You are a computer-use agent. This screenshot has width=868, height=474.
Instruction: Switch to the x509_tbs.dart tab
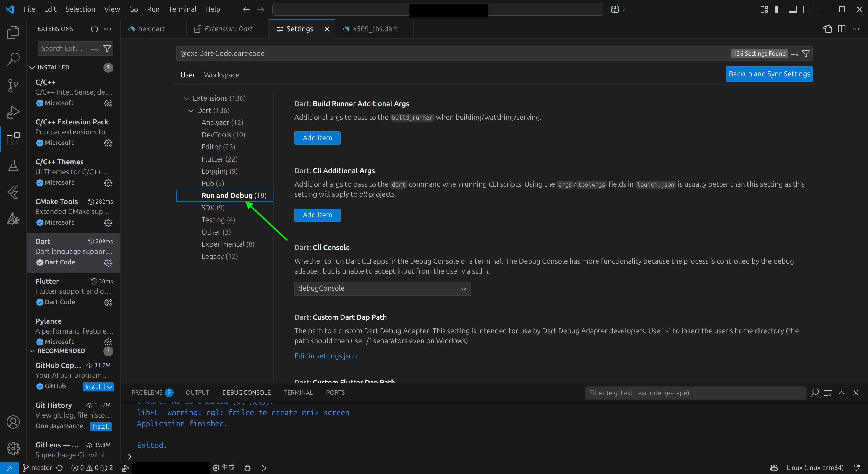pos(374,29)
